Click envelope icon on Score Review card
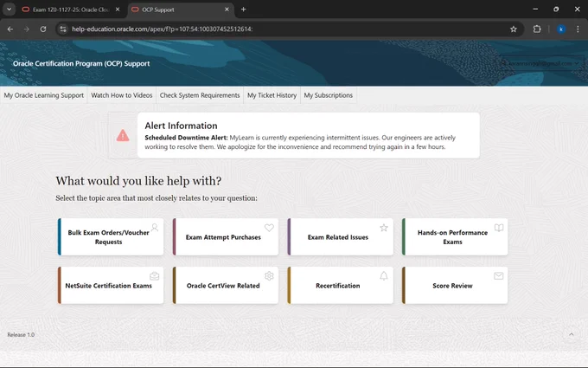Image resolution: width=588 pixels, height=368 pixels. pyautogui.click(x=498, y=276)
